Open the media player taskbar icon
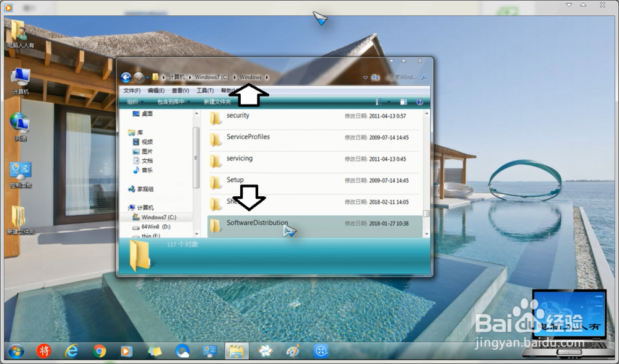This screenshot has width=619, height=364. 126,351
